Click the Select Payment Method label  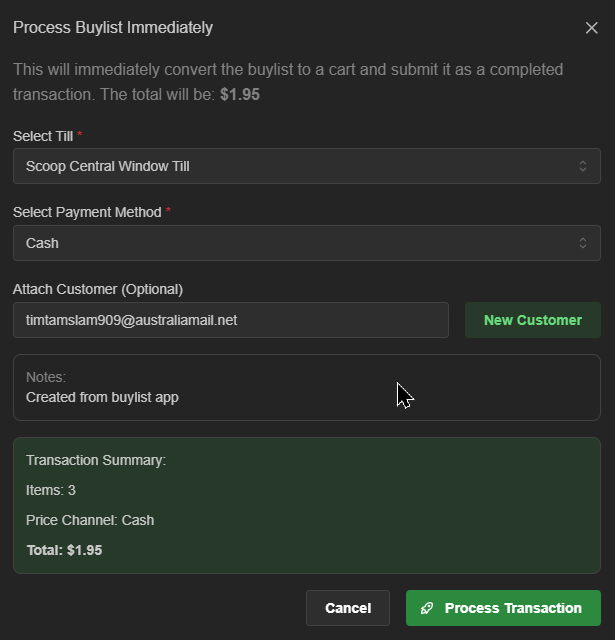[87, 212]
